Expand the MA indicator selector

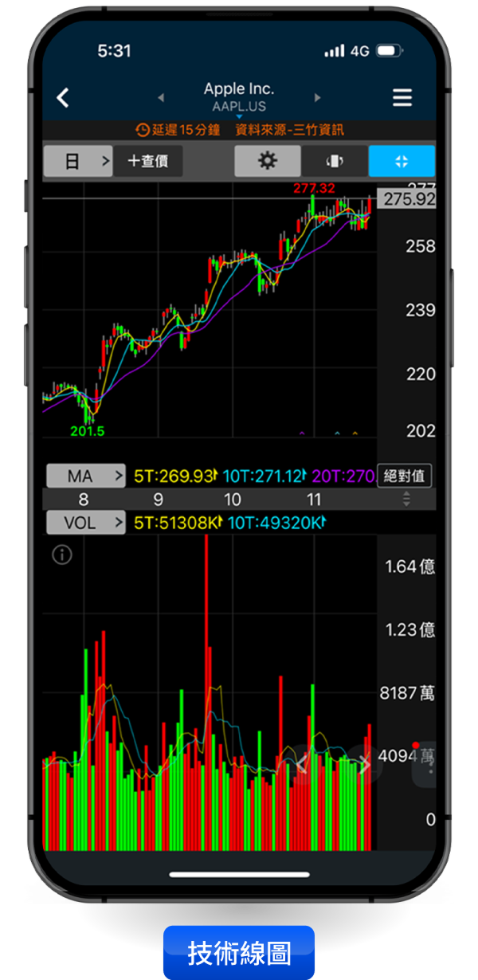[85, 476]
